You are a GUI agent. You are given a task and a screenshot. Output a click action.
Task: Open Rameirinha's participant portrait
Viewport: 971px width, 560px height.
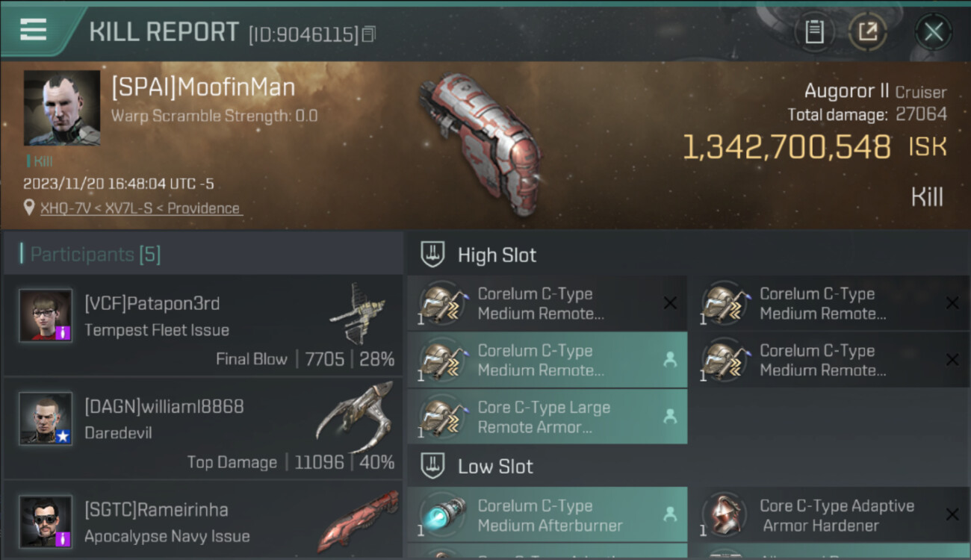(x=46, y=521)
